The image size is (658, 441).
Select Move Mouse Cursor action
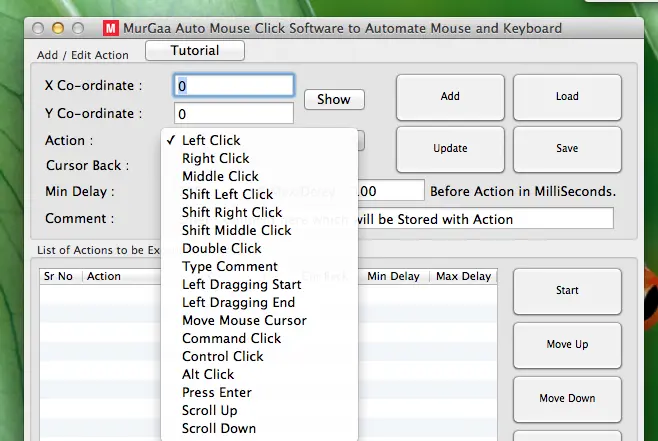(x=244, y=320)
